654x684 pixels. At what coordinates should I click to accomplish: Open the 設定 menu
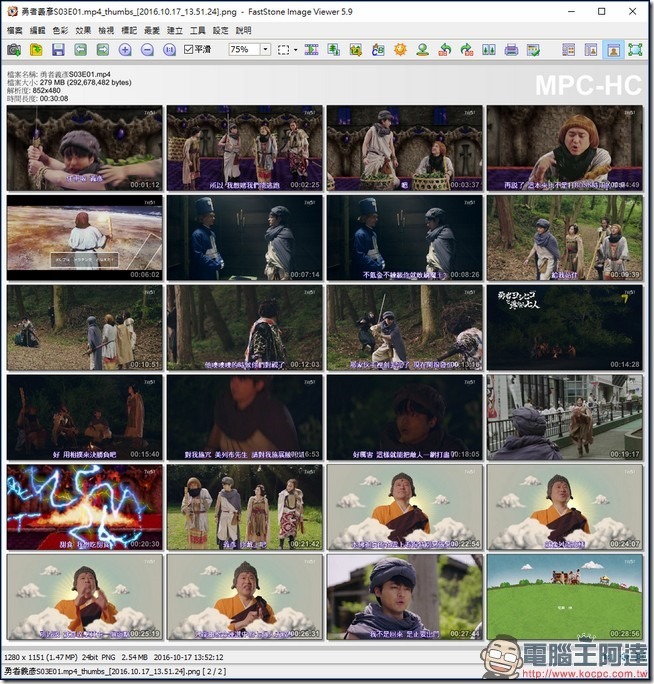point(221,30)
